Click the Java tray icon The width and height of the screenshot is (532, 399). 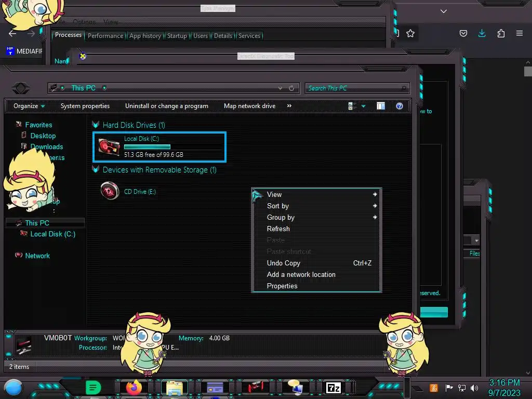point(434,388)
